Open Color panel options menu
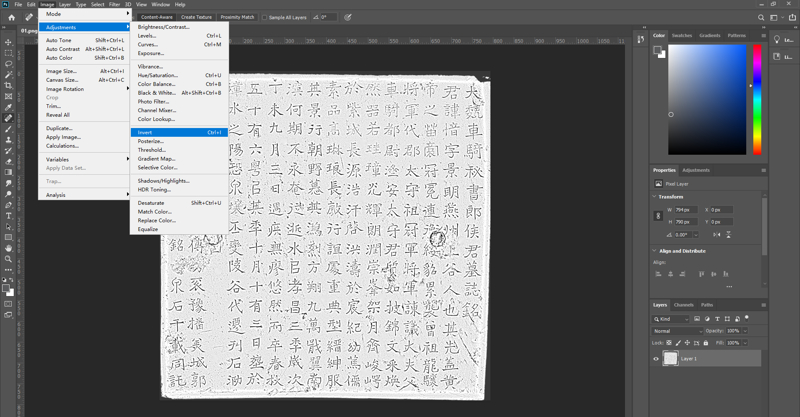Image resolution: width=800 pixels, height=417 pixels. [763, 36]
